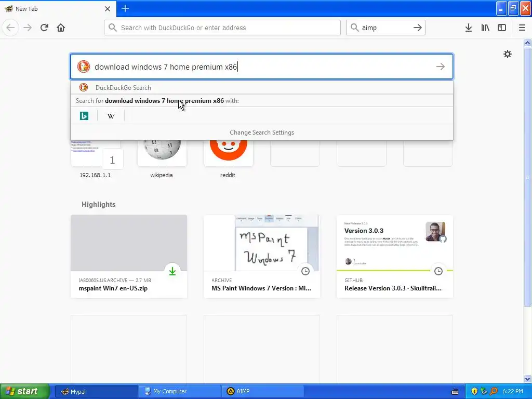
Task: Submit new tab search with arrow
Action: click(441, 66)
